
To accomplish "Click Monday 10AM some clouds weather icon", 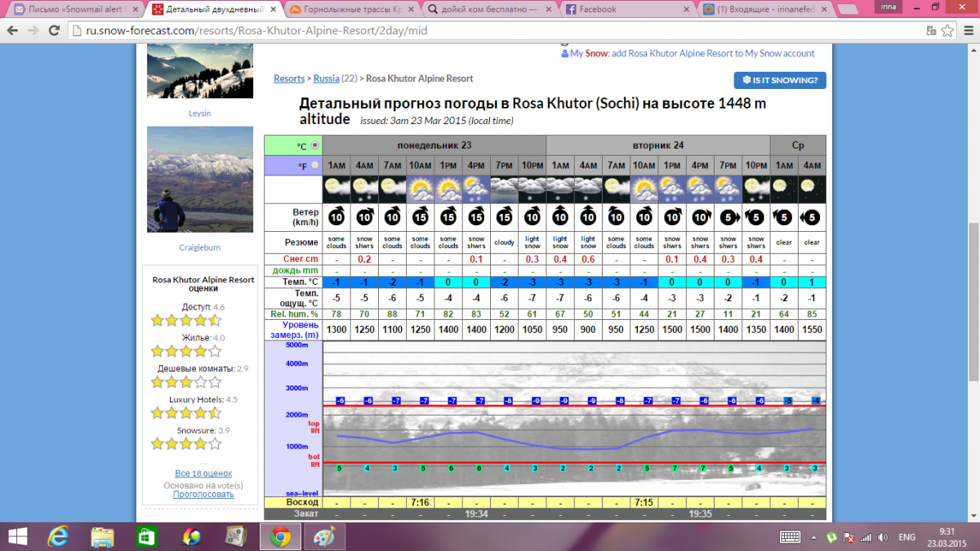I will coord(420,189).
